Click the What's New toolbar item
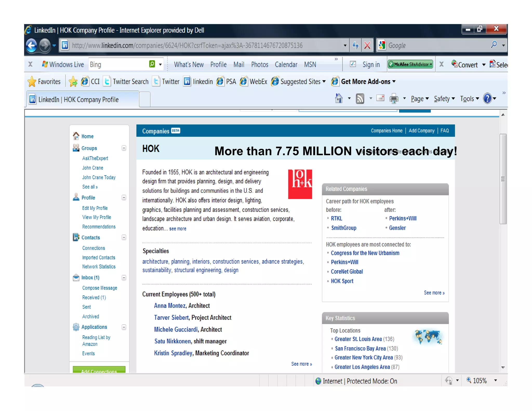The height and width of the screenshot is (411, 532). click(x=189, y=64)
